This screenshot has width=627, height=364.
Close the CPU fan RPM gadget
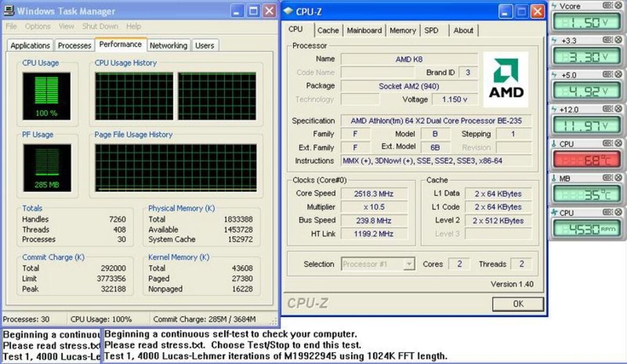tap(618, 212)
